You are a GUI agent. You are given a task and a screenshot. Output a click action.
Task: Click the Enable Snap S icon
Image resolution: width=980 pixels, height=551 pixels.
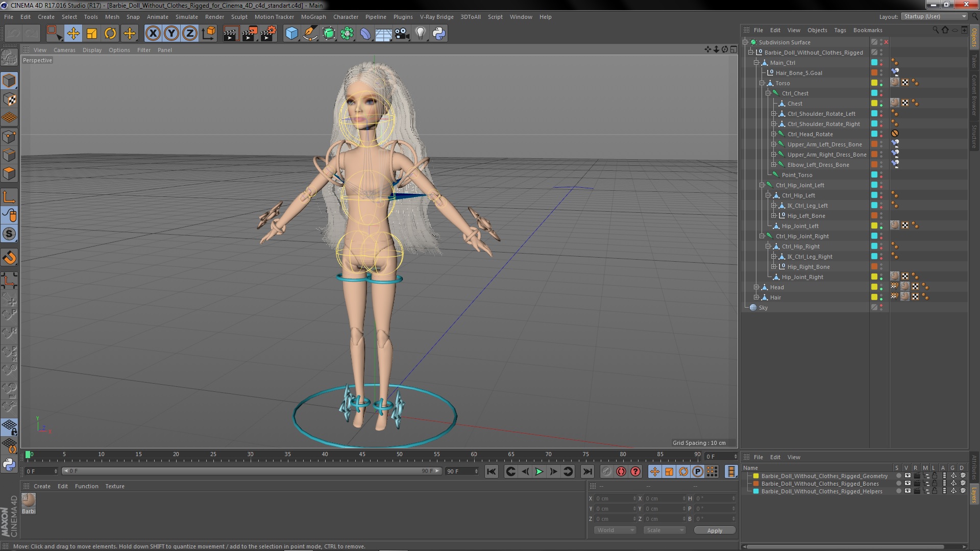[x=9, y=234]
